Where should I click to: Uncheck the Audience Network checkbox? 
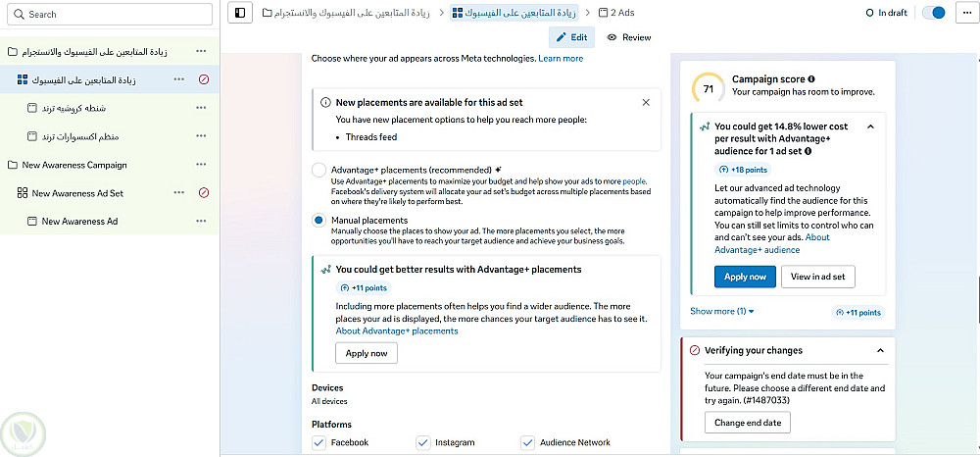(x=527, y=442)
